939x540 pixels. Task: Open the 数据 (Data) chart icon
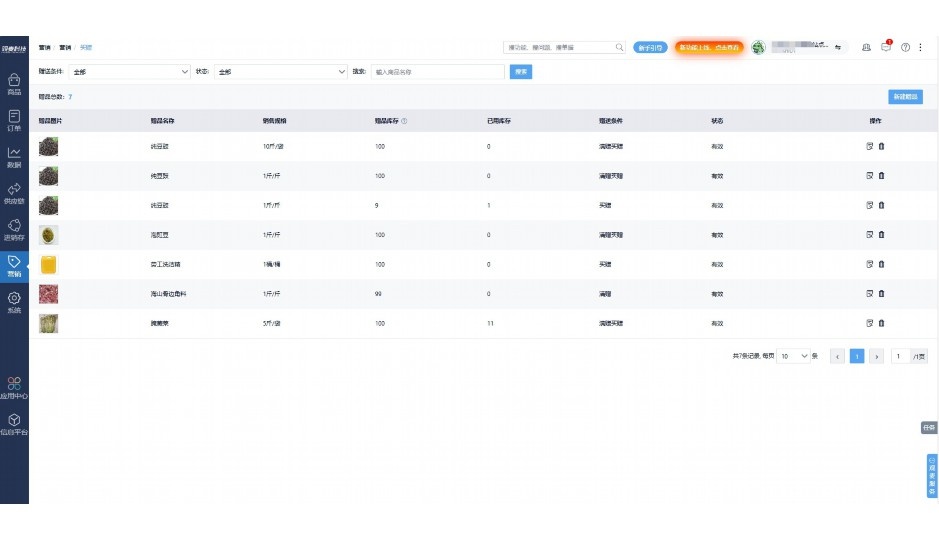pos(14,157)
